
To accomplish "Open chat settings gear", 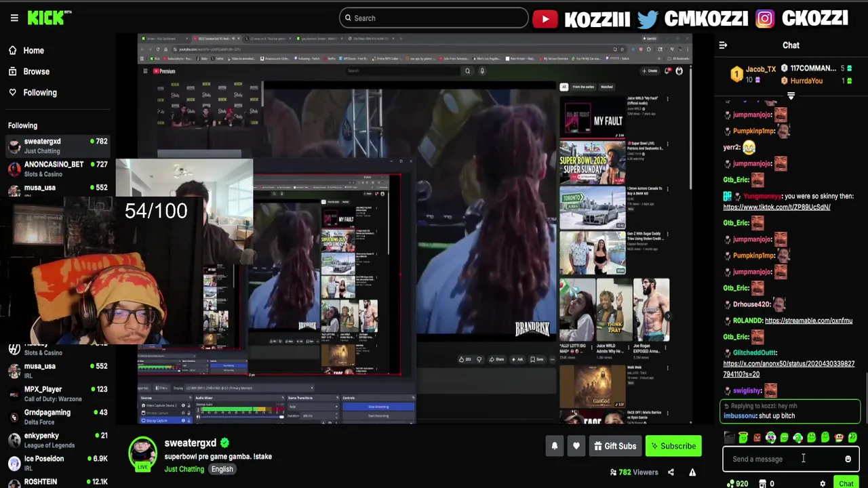I will pyautogui.click(x=823, y=484).
